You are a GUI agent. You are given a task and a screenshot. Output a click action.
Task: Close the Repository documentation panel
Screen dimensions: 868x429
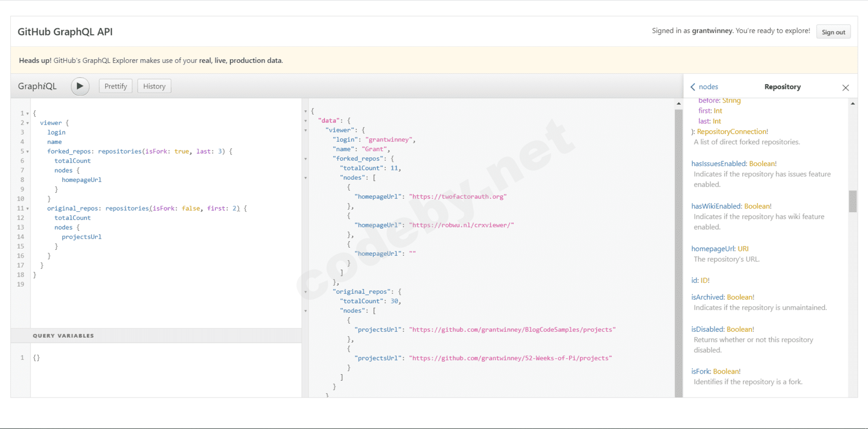845,87
